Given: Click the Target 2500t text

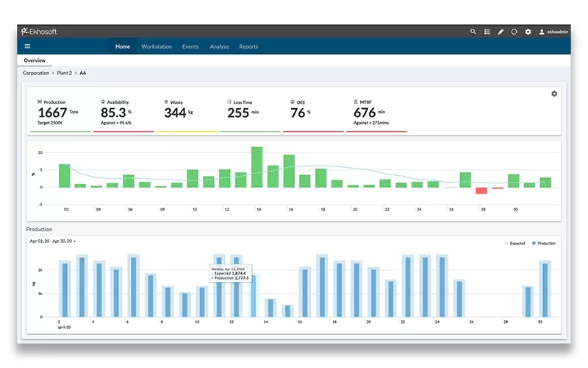Looking at the screenshot, I should [49, 123].
